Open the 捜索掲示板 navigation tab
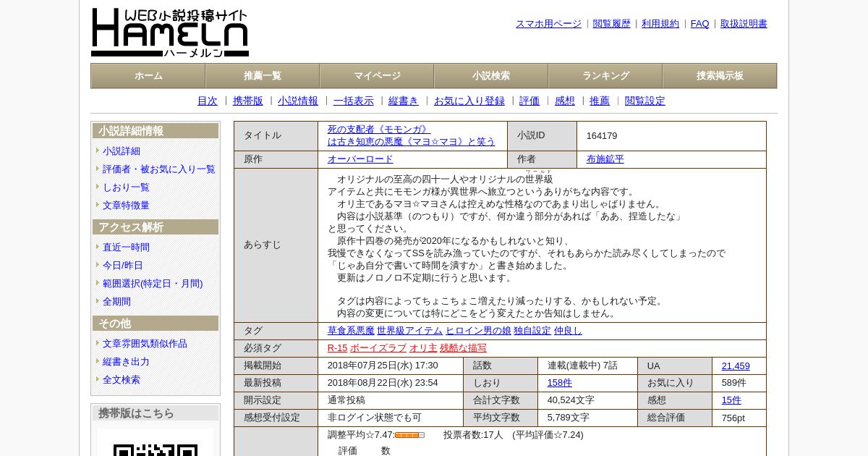Image resolution: width=868 pixels, height=456 pixels. click(x=720, y=76)
